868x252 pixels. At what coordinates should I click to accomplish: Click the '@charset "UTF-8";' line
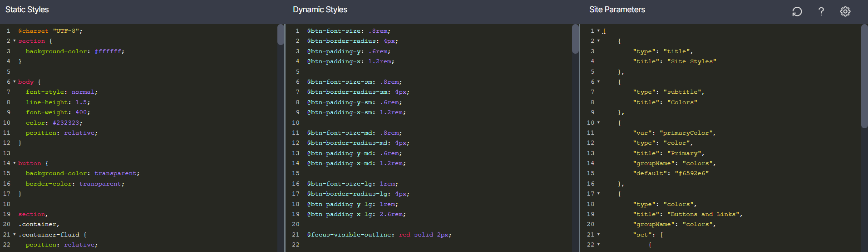[50, 31]
